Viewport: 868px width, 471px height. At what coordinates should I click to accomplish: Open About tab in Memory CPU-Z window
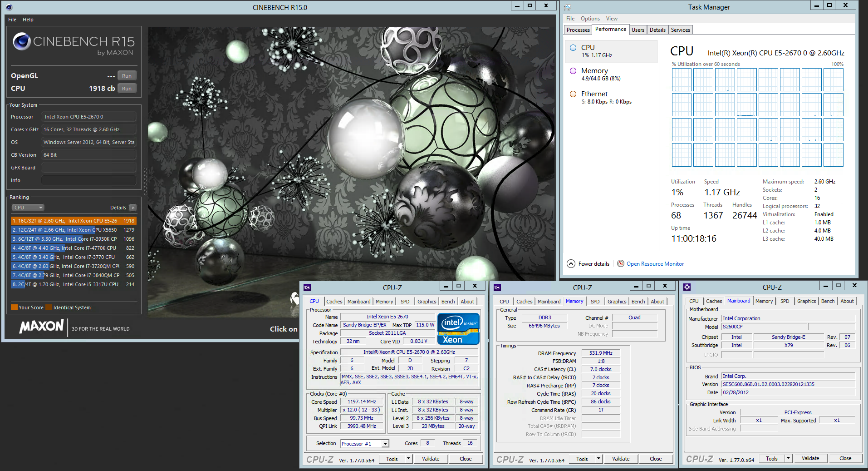(657, 302)
